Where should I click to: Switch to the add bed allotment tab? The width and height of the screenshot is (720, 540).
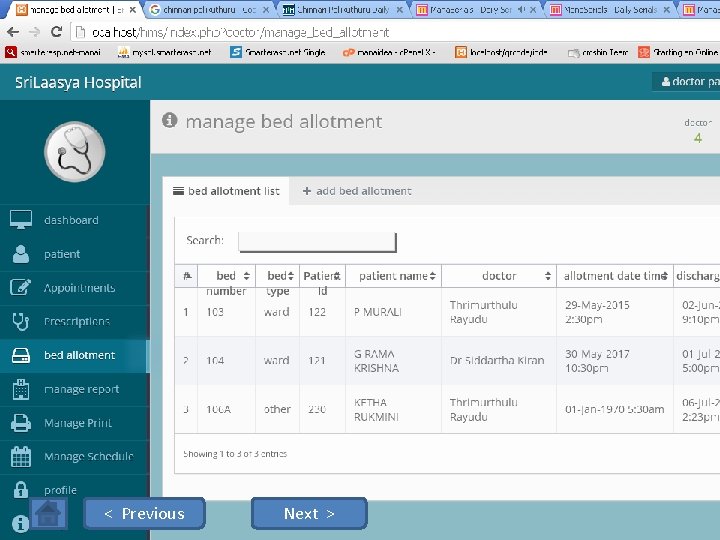357,191
